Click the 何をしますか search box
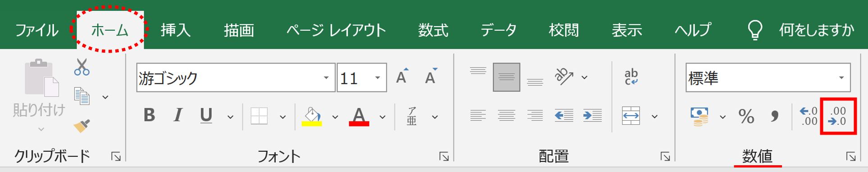This screenshot has height=172, width=868. point(816,30)
